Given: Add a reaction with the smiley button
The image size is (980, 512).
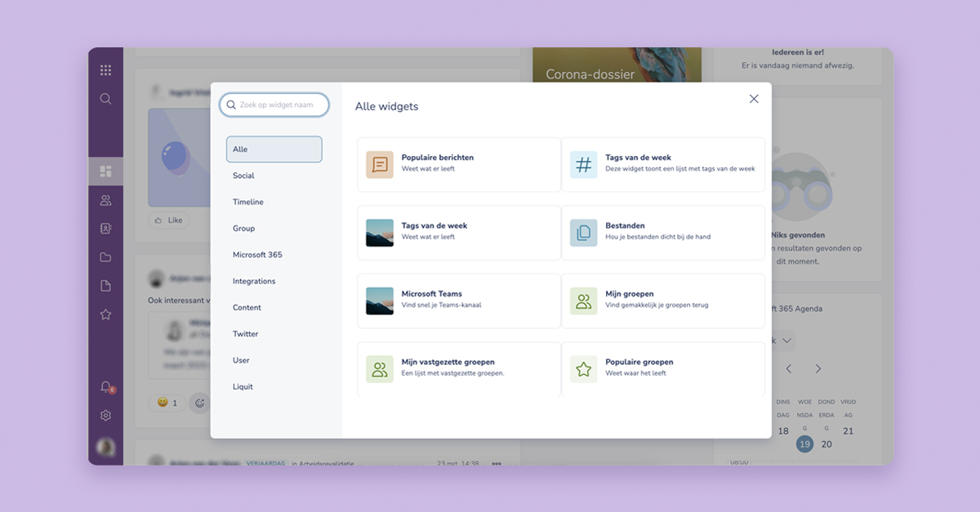Looking at the screenshot, I should (198, 403).
